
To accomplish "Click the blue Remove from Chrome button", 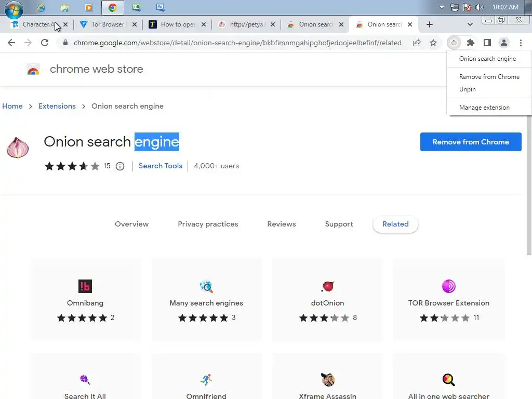I will point(471,142).
